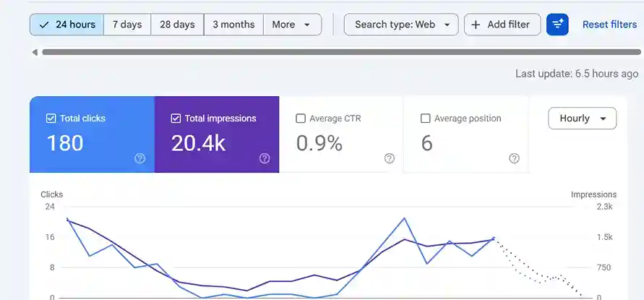Image resolution: width=644 pixels, height=300 pixels.
Task: Click the Clicks axis label
Action: click(x=52, y=194)
